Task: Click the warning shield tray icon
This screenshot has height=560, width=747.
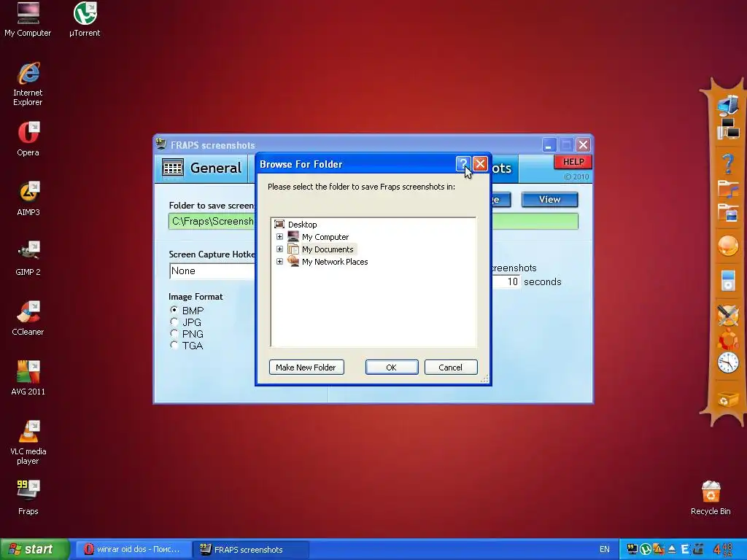Action: [x=659, y=549]
